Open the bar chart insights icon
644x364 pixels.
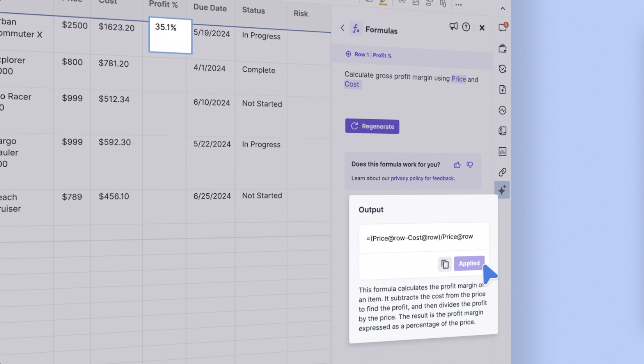point(502,152)
